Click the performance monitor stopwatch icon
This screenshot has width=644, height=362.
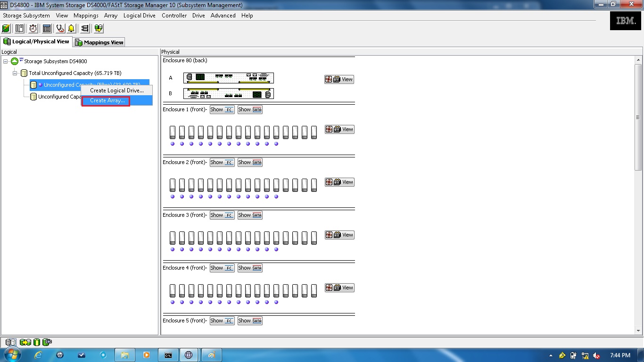pyautogui.click(x=33, y=28)
